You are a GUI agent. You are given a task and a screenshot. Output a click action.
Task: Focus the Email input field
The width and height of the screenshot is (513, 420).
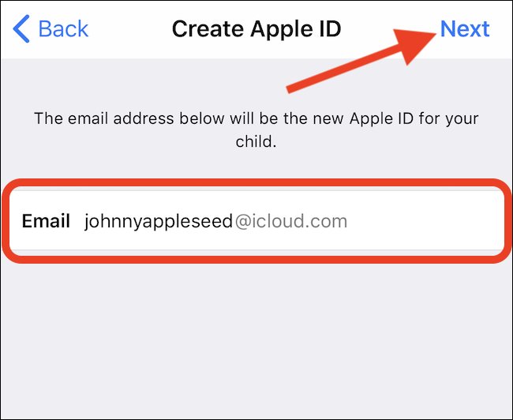[256, 221]
